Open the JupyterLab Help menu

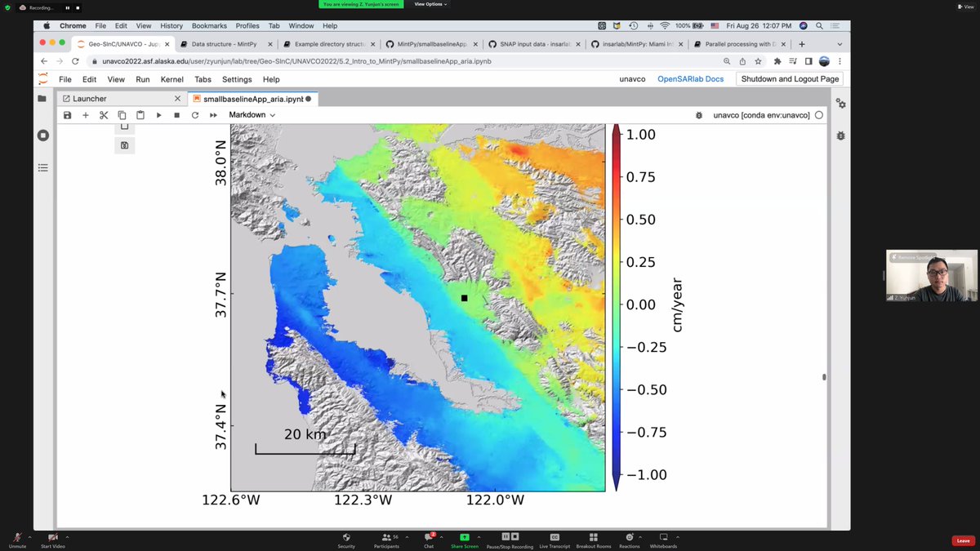coord(271,79)
